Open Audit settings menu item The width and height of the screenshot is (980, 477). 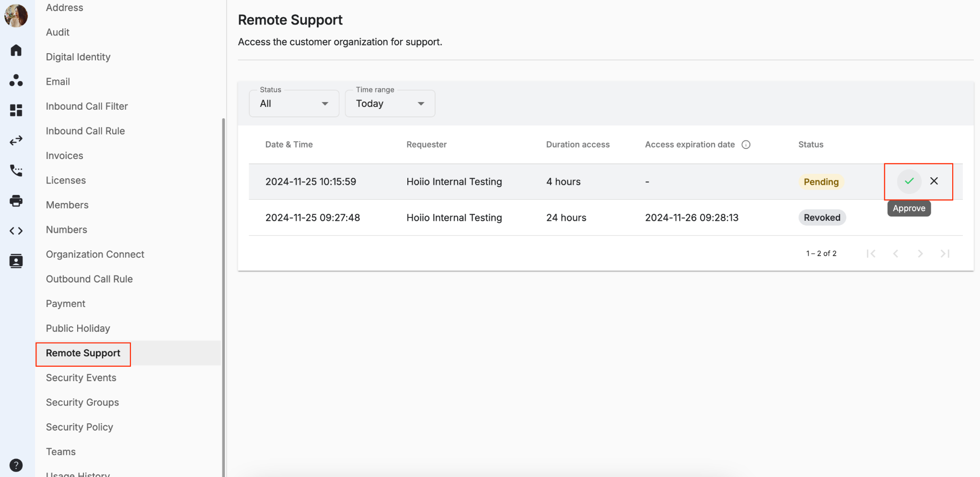[58, 32]
